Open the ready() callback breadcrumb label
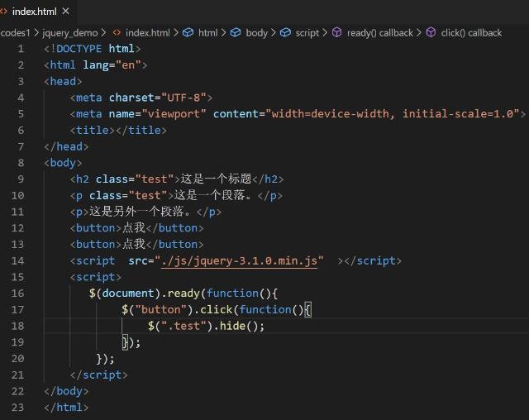Viewport: 529px width, 420px height. (379, 33)
